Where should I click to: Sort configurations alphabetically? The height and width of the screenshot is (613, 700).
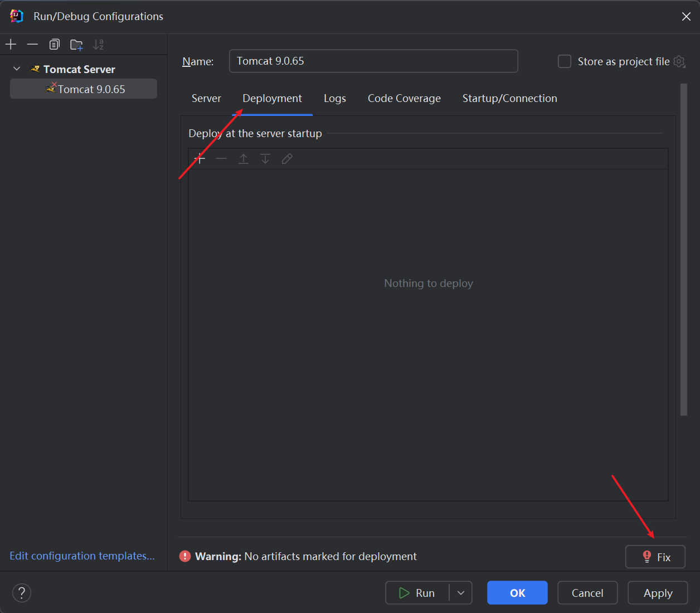click(x=98, y=45)
